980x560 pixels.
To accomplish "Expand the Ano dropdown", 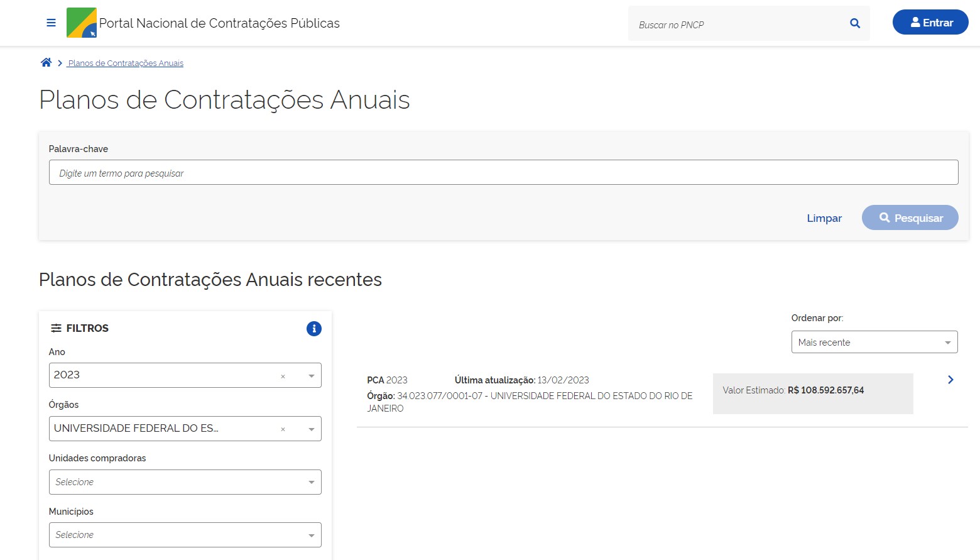I will [x=312, y=376].
